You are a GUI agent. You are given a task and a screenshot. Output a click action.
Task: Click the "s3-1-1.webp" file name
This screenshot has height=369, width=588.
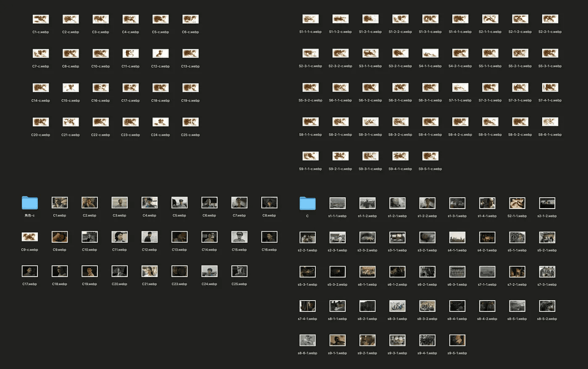pos(397,250)
